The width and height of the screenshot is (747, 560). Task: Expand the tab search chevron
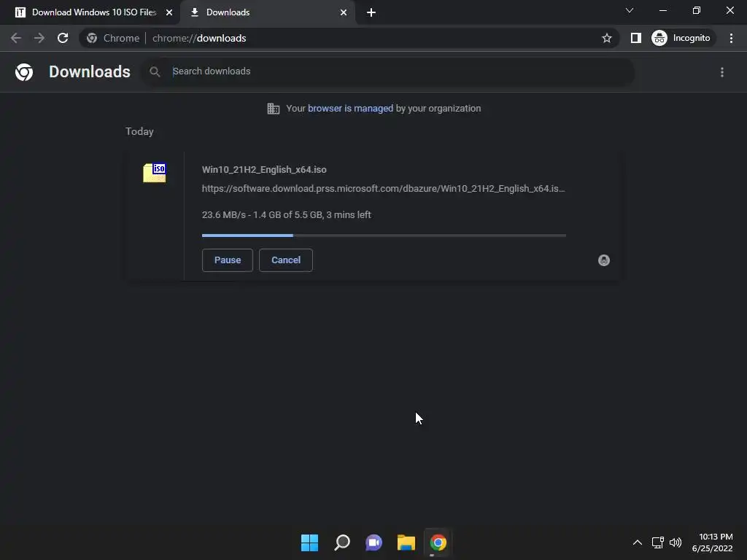click(630, 10)
